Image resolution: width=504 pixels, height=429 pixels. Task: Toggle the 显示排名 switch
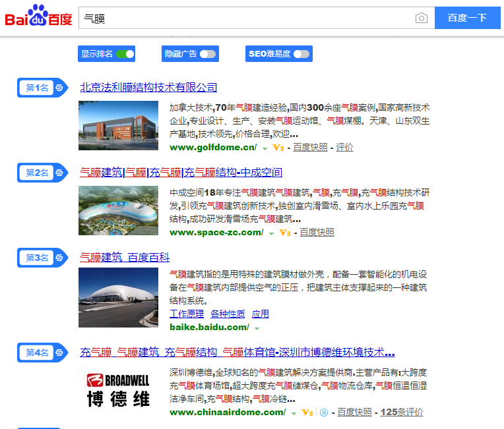[125, 54]
